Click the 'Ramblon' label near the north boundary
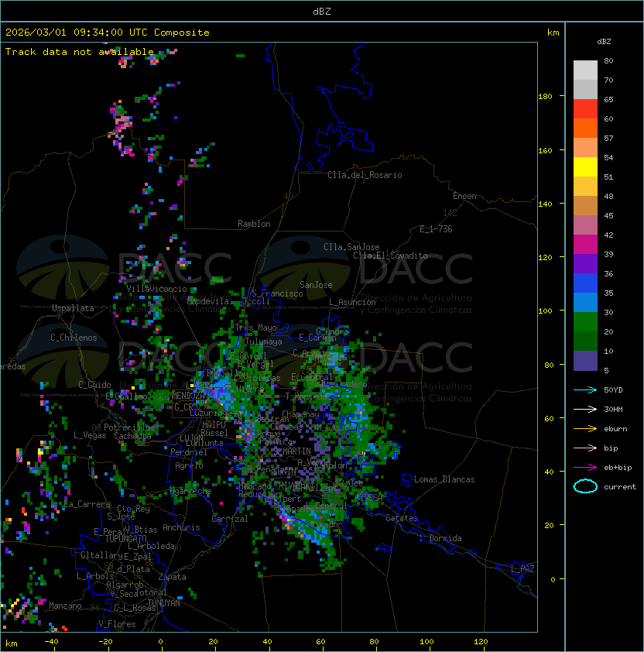The width and height of the screenshot is (644, 652). (x=254, y=224)
